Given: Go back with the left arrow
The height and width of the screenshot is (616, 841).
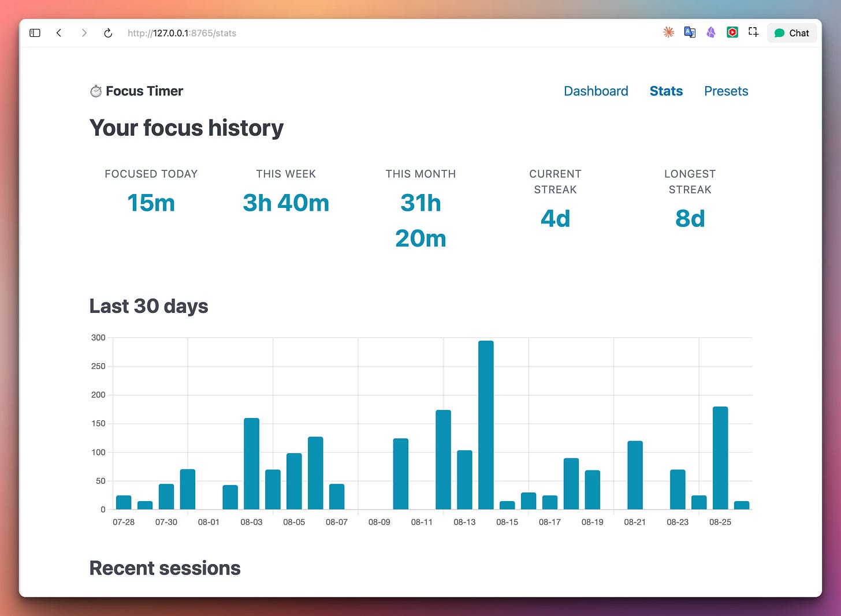Looking at the screenshot, I should pyautogui.click(x=59, y=33).
